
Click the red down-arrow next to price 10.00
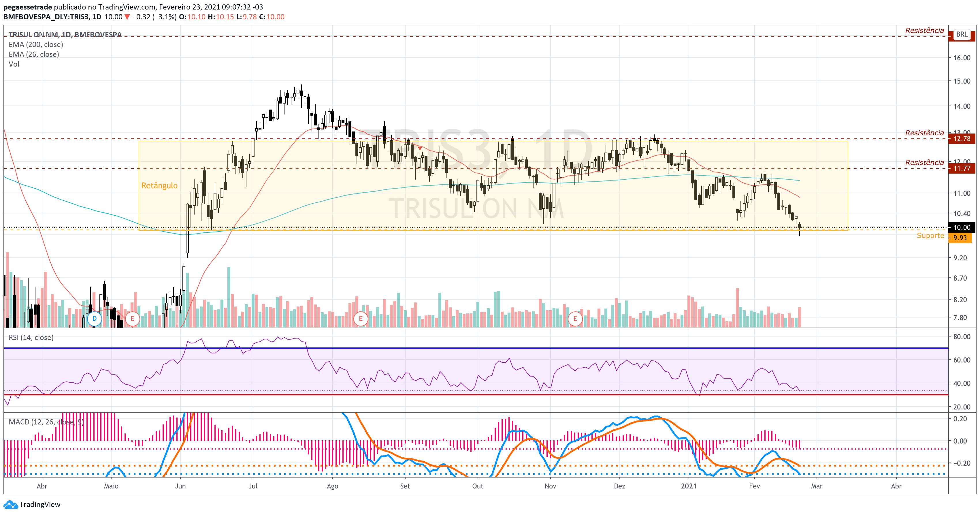(127, 17)
